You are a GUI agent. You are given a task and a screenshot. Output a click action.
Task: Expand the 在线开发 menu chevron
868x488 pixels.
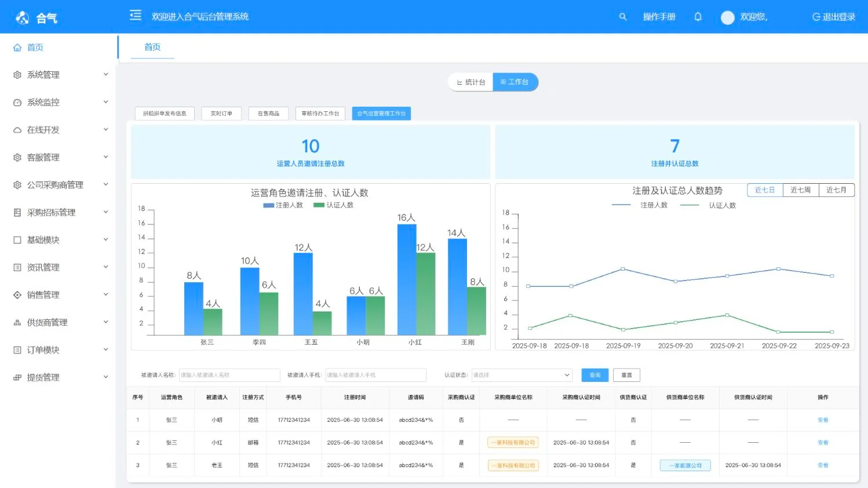coord(106,129)
